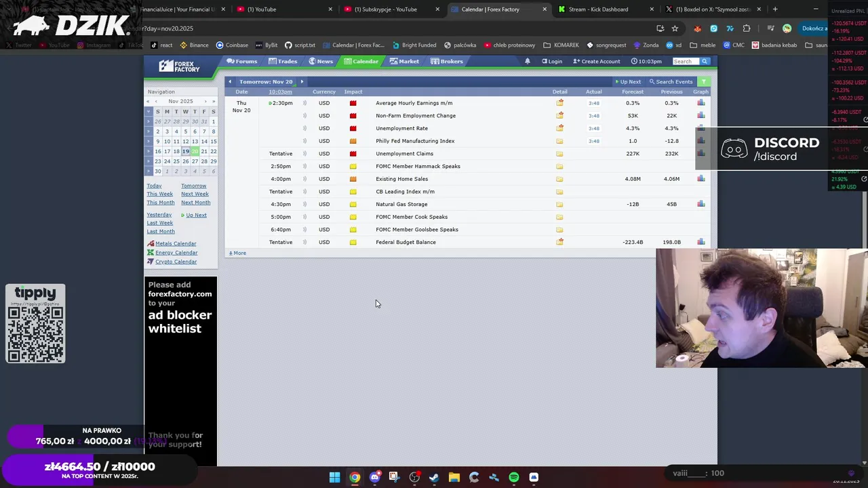
Task: Open detail folder for Non-Farm Employment Change
Action: (x=559, y=116)
